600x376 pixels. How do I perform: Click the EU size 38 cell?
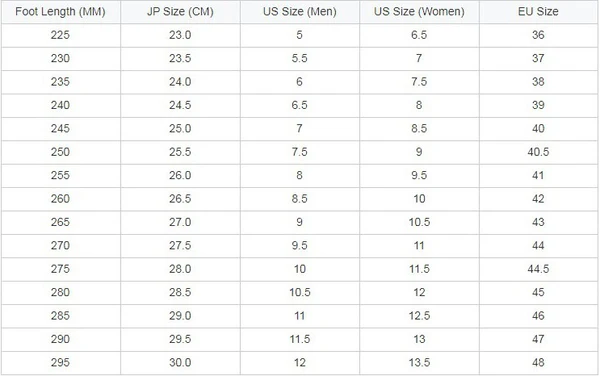click(x=538, y=82)
